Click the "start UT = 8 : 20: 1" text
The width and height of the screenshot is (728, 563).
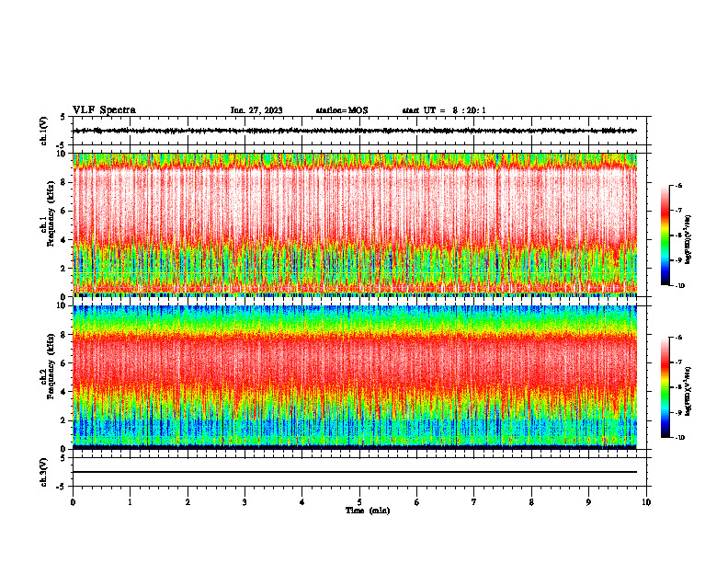444,110
